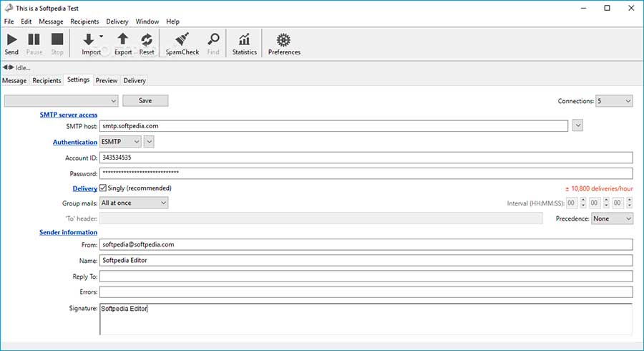The height and width of the screenshot is (351, 644).
Task: Click the Send toolbar icon
Action: click(11, 42)
